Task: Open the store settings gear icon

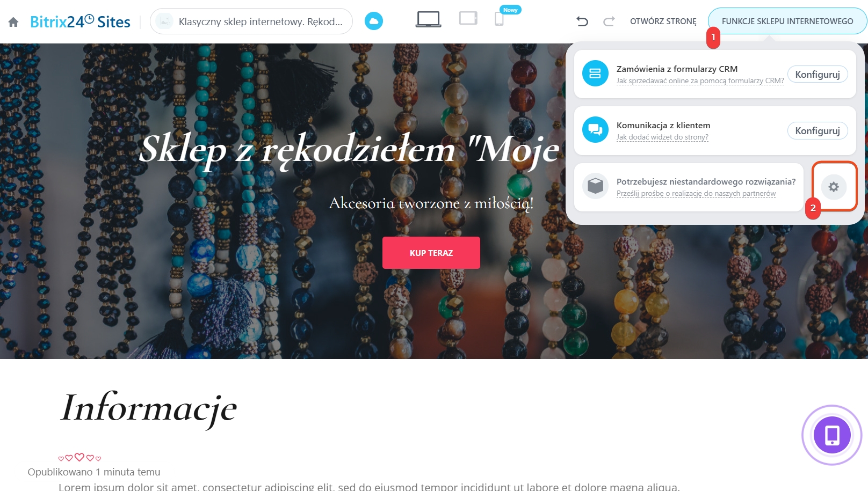Action: point(834,187)
